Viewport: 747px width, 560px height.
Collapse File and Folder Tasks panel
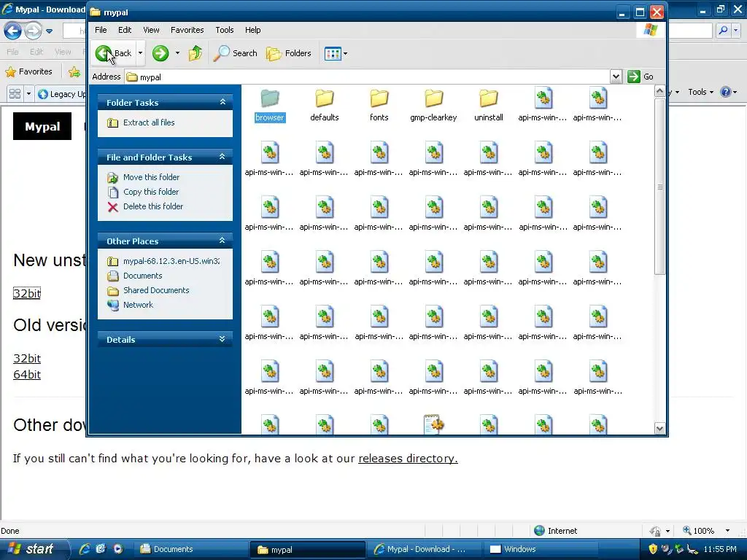point(222,157)
